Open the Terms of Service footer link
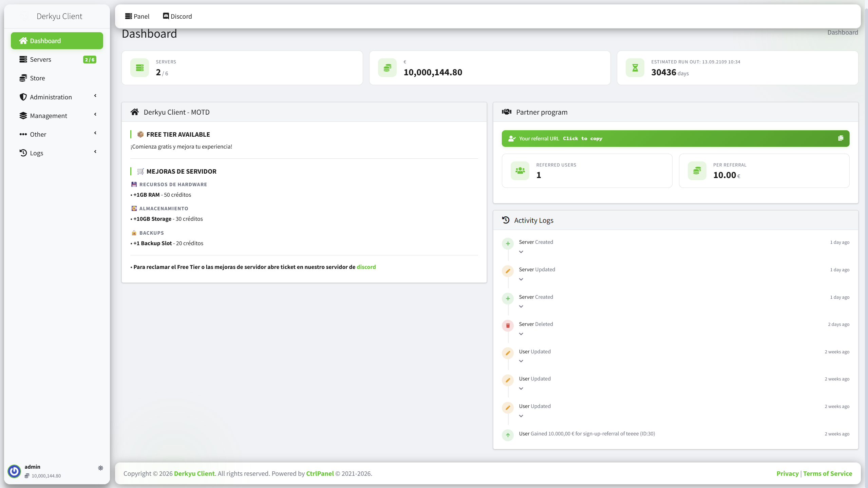Viewport: 868px width, 488px height. tap(827, 473)
